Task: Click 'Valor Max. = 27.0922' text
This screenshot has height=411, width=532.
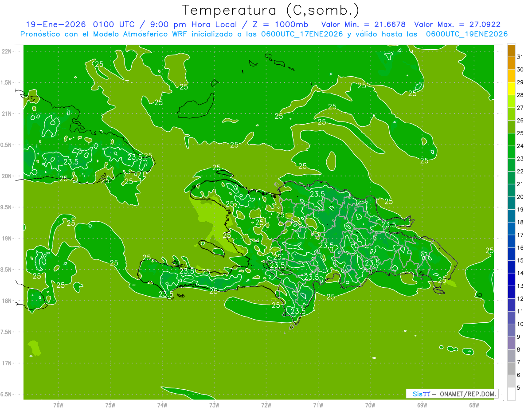Action: (457, 24)
